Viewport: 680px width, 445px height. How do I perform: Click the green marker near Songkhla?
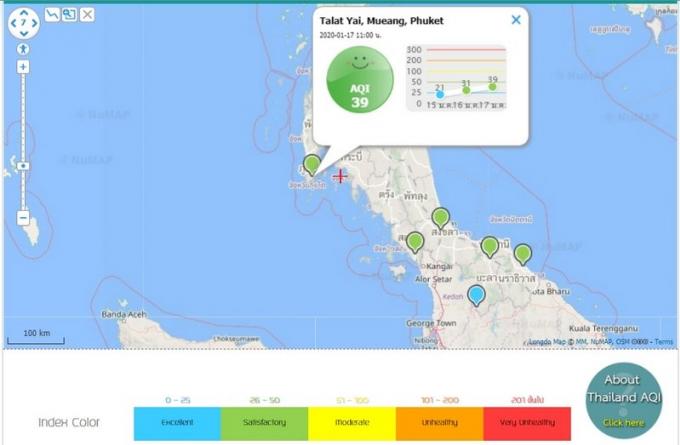(x=441, y=218)
